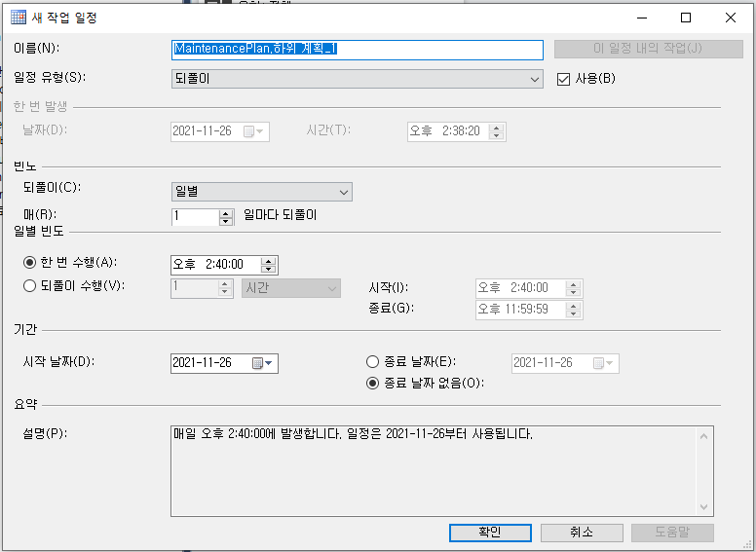Close the 새 작업 일정 dialog
Screen dimensions: 756x552
pos(731,18)
